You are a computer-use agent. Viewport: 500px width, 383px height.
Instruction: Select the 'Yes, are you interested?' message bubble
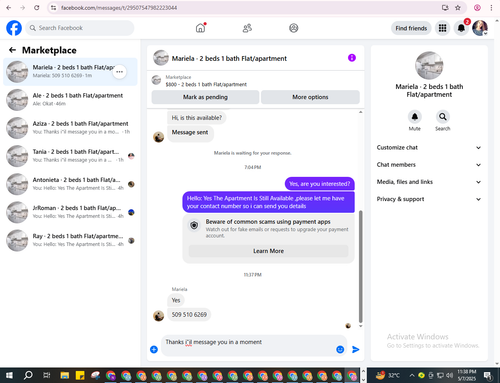(319, 184)
